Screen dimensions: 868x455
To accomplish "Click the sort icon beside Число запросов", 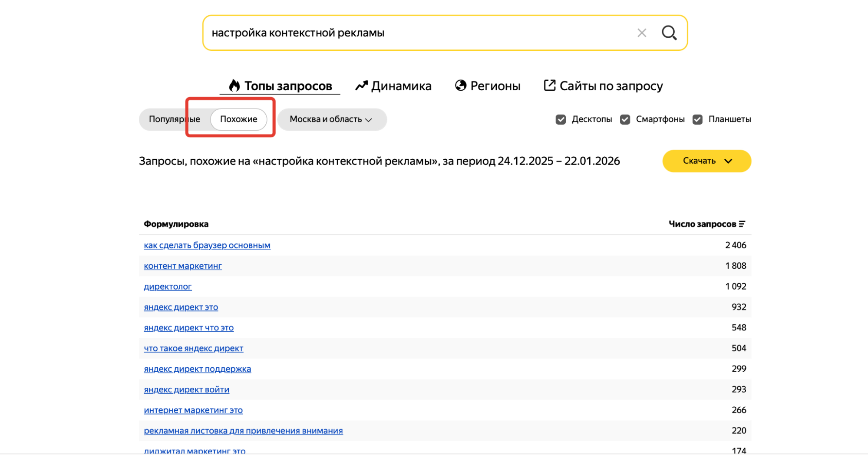I will [x=743, y=224].
